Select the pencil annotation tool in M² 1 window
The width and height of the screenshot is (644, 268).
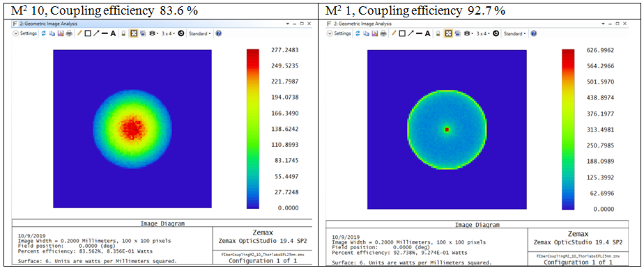pyautogui.click(x=394, y=33)
